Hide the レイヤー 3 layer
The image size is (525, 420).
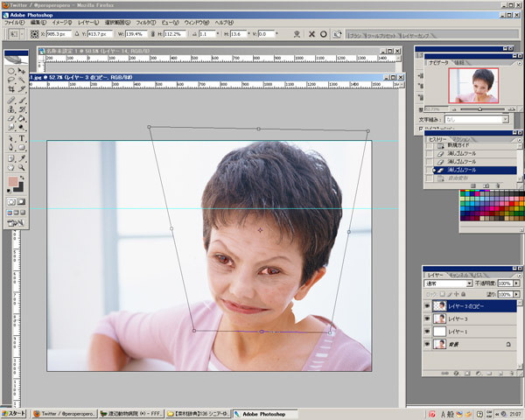427,318
